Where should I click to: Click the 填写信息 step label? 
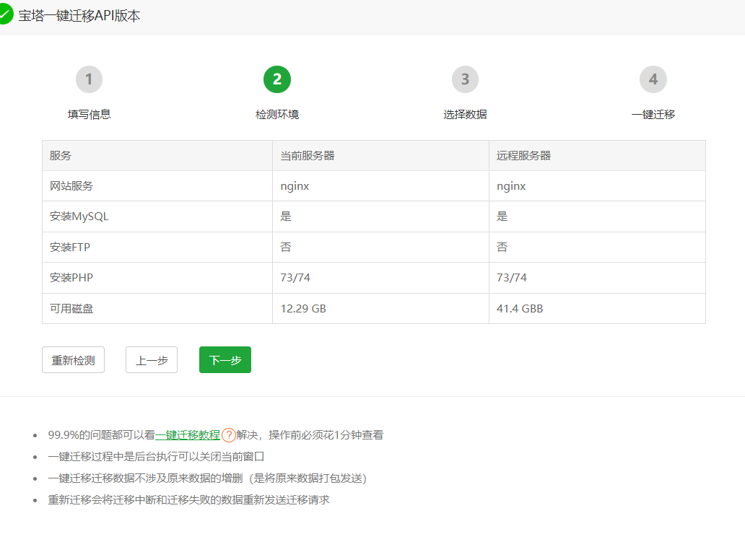89,114
